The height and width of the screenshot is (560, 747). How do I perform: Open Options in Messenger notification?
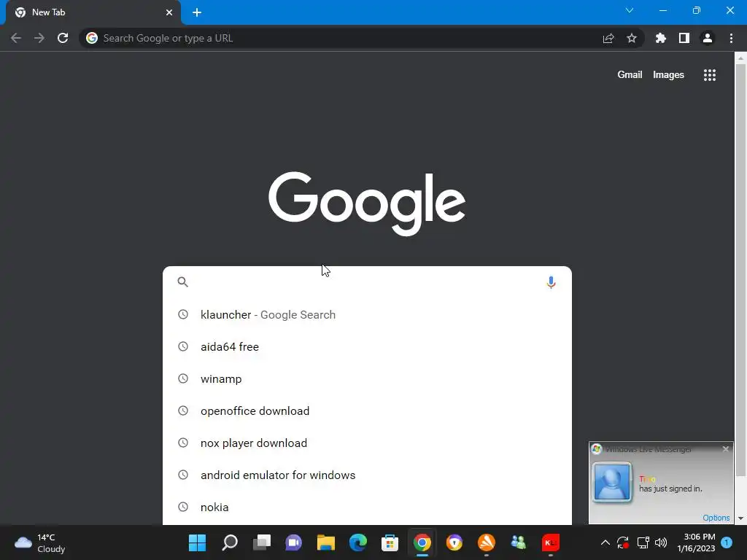click(716, 518)
